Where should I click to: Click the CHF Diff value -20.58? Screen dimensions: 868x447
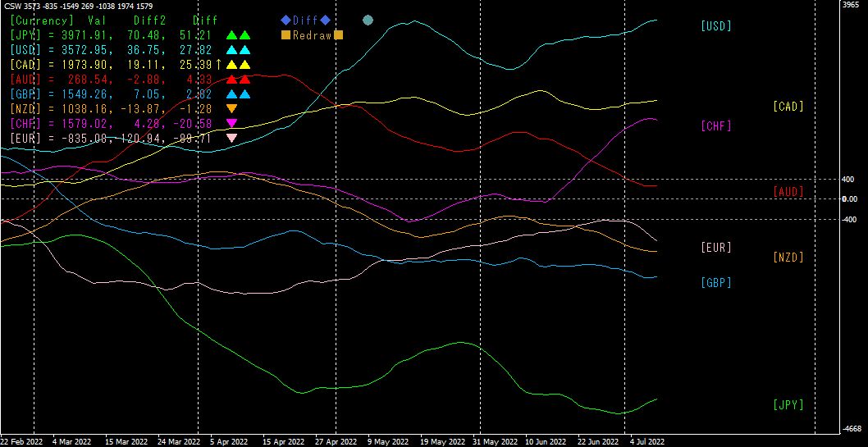point(193,123)
